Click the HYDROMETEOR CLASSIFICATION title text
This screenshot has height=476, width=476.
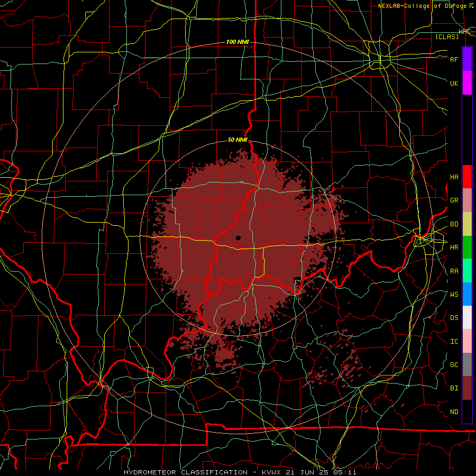(x=186, y=472)
